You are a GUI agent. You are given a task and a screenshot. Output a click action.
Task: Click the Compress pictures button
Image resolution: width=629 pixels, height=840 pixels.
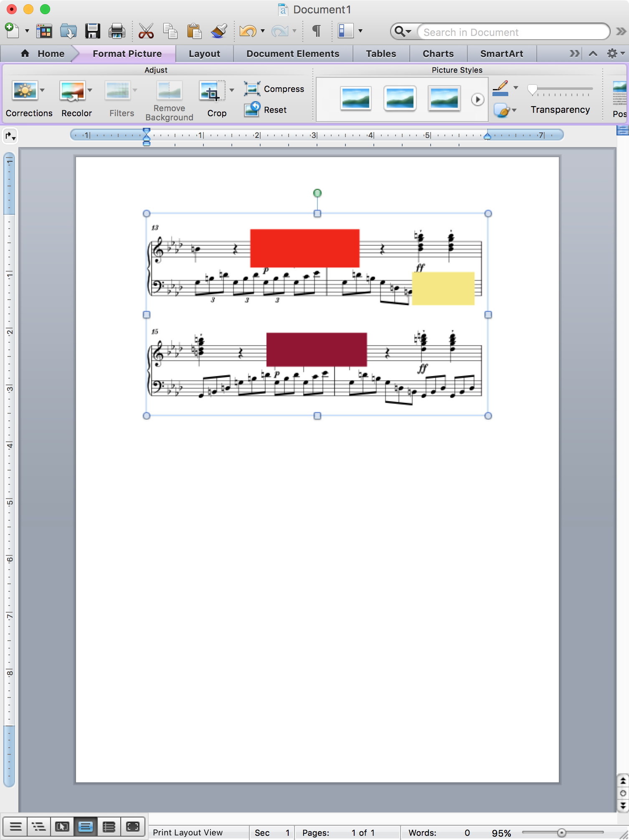pos(274,89)
